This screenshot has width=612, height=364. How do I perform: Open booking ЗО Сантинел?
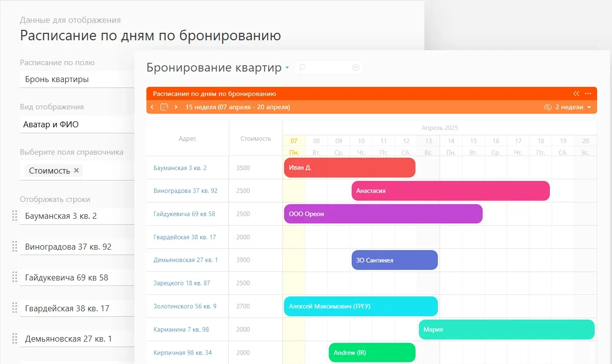coord(395,260)
